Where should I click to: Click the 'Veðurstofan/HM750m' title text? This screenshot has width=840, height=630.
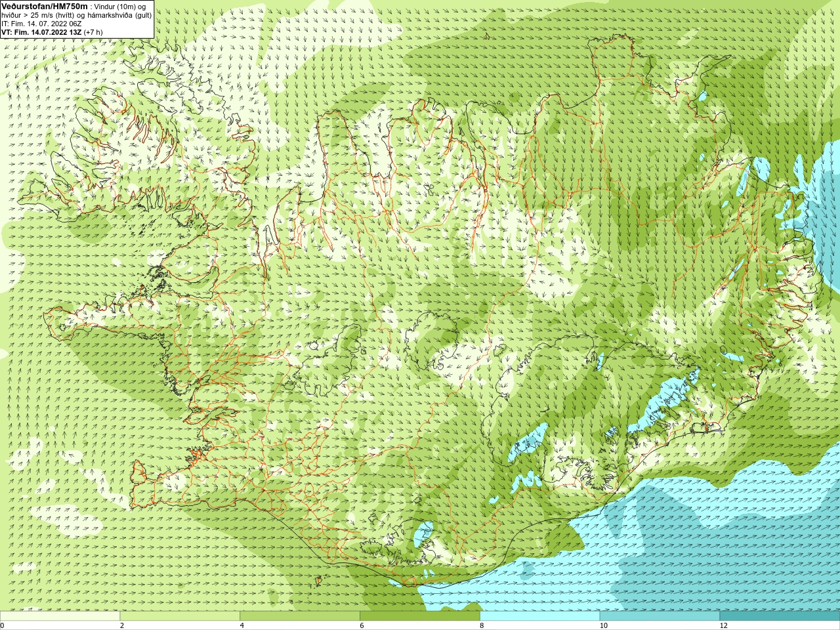45,6
